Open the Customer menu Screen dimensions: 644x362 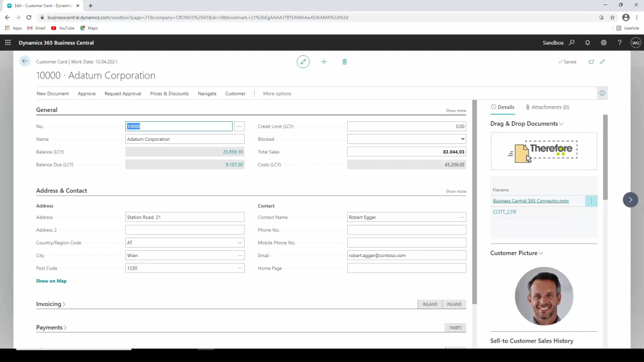[x=235, y=94]
